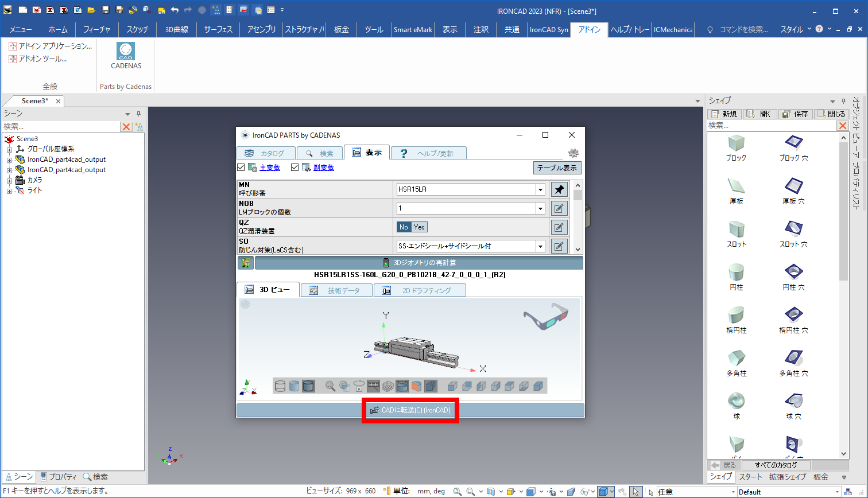Click the edit icon beside the NOB field
This screenshot has width=868, height=498.
click(x=559, y=208)
